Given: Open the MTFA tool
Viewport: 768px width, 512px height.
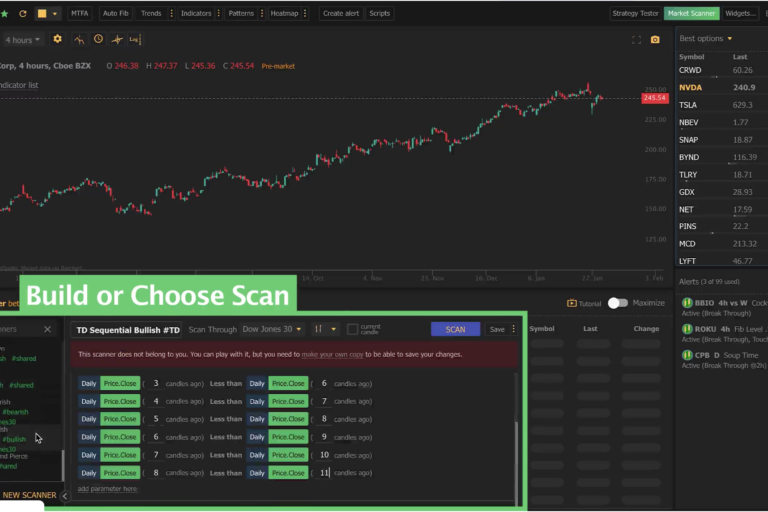Looking at the screenshot, I should coord(79,14).
